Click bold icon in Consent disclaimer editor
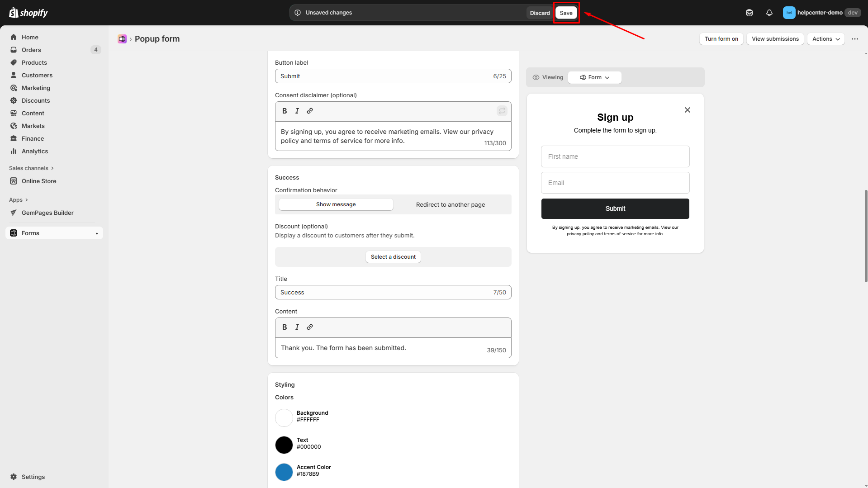This screenshot has height=488, width=868. [285, 111]
